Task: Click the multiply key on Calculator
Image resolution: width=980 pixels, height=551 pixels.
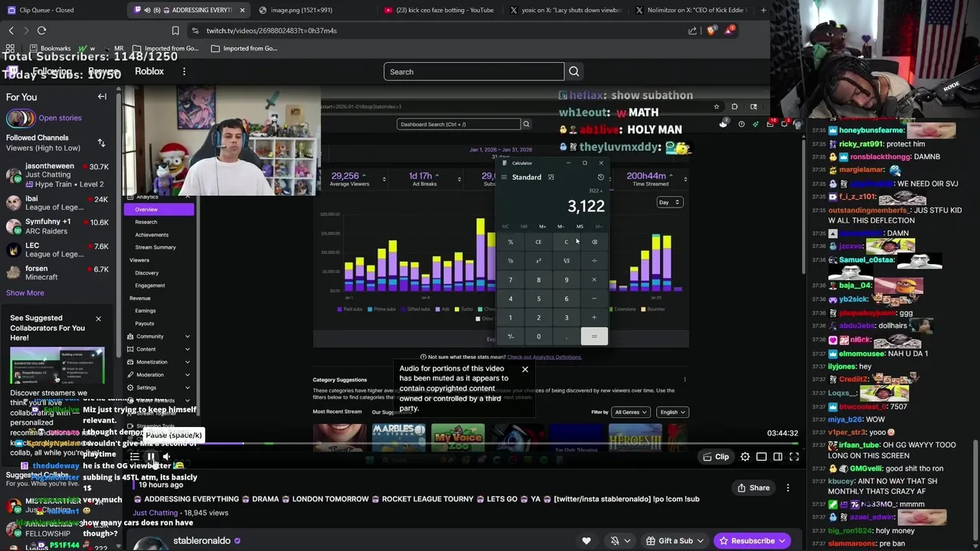Action: (x=594, y=279)
